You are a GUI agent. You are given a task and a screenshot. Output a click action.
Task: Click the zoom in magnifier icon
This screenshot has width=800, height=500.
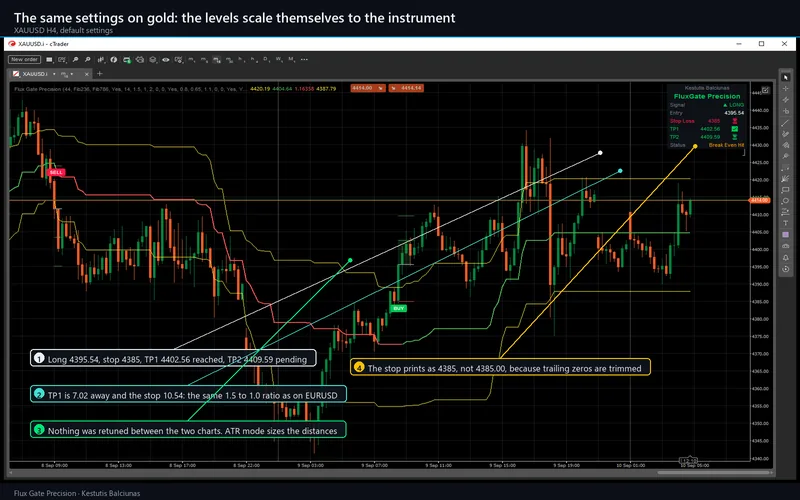tap(75, 60)
